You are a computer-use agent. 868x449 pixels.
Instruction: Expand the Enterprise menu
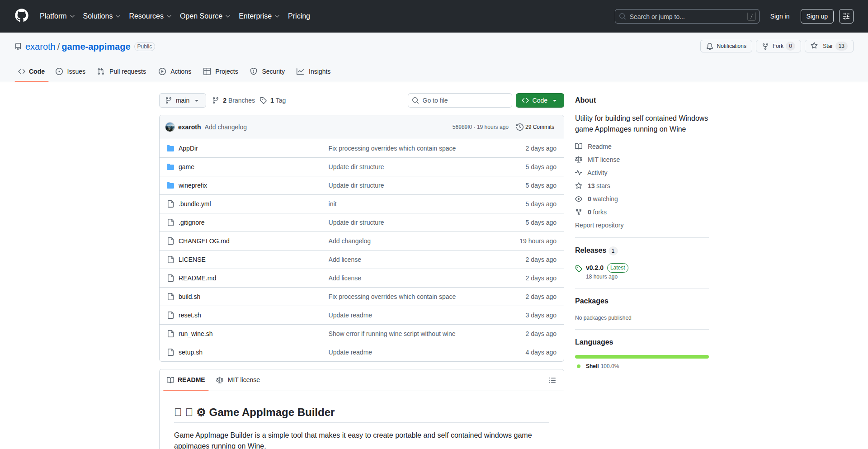point(259,16)
